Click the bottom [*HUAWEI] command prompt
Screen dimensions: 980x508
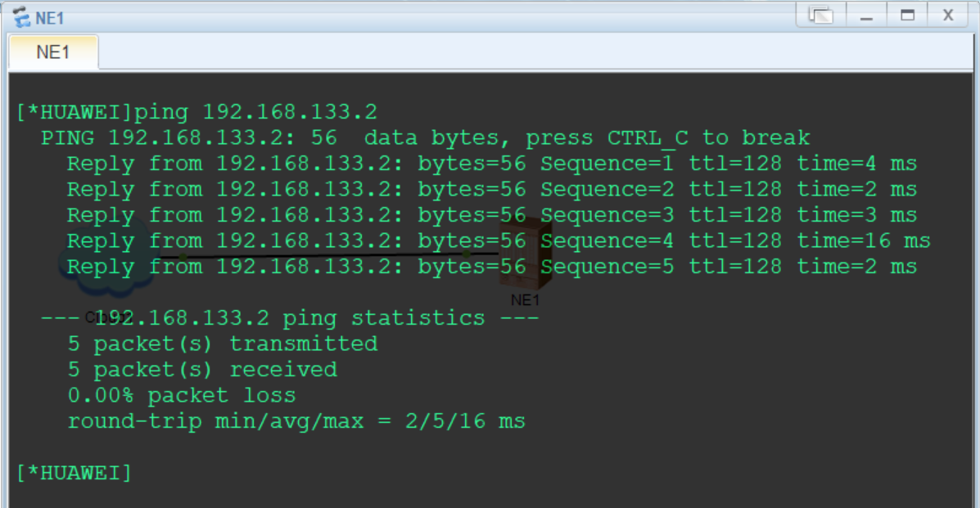74,473
